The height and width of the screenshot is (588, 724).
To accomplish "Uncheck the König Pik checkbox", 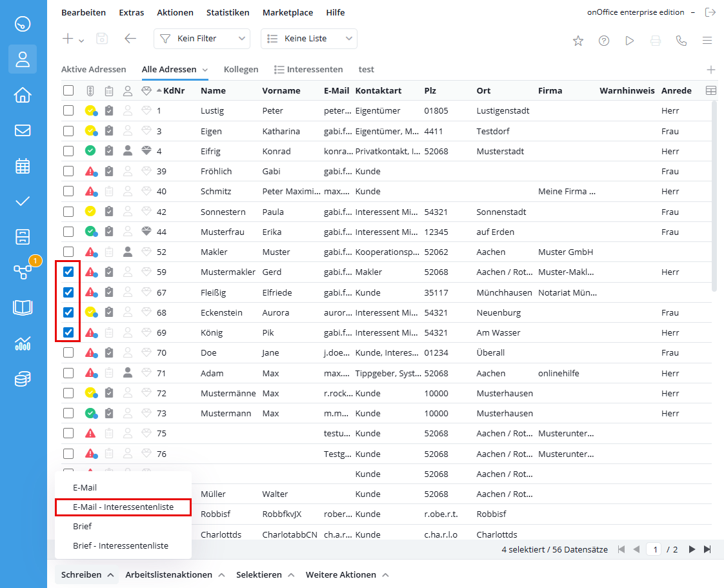I will click(68, 332).
